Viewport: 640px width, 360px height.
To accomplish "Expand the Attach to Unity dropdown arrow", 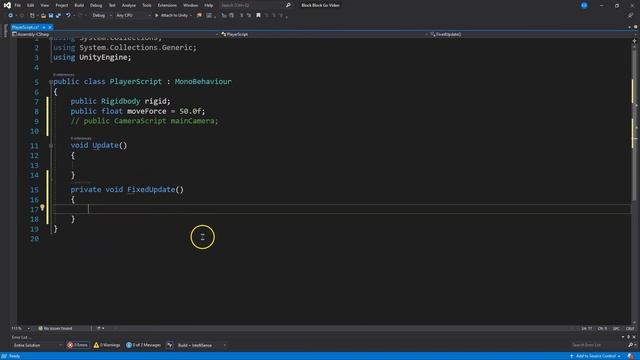I will 191,16.
